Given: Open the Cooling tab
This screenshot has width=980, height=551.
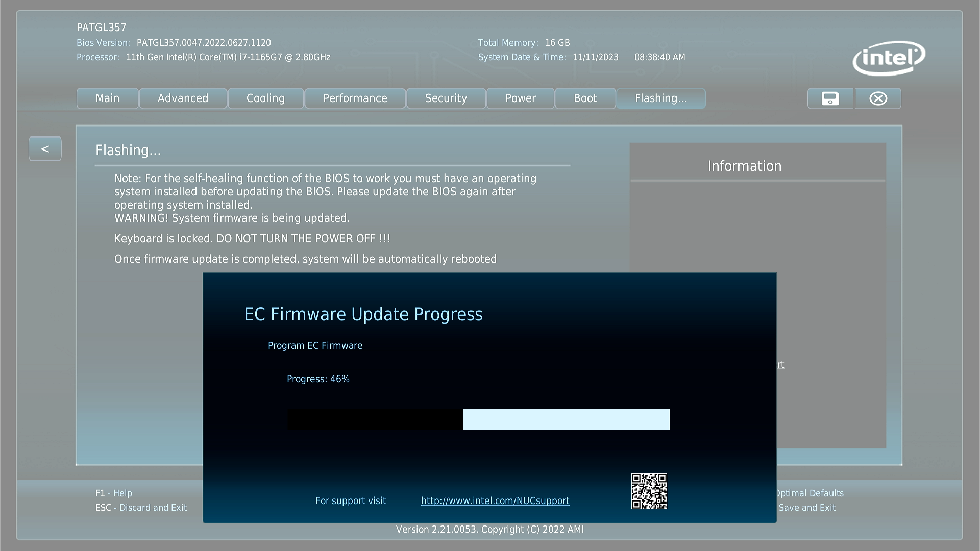Looking at the screenshot, I should [x=265, y=98].
